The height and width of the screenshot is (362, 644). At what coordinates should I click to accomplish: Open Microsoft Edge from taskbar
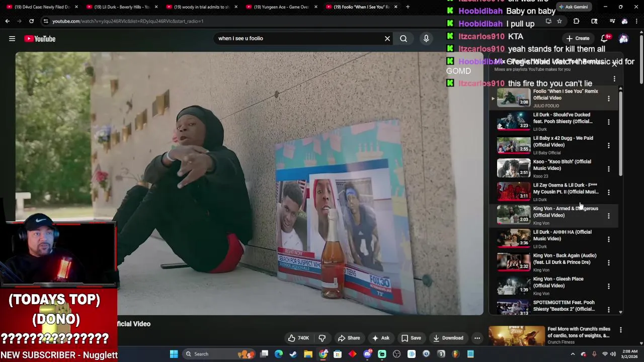279,354
